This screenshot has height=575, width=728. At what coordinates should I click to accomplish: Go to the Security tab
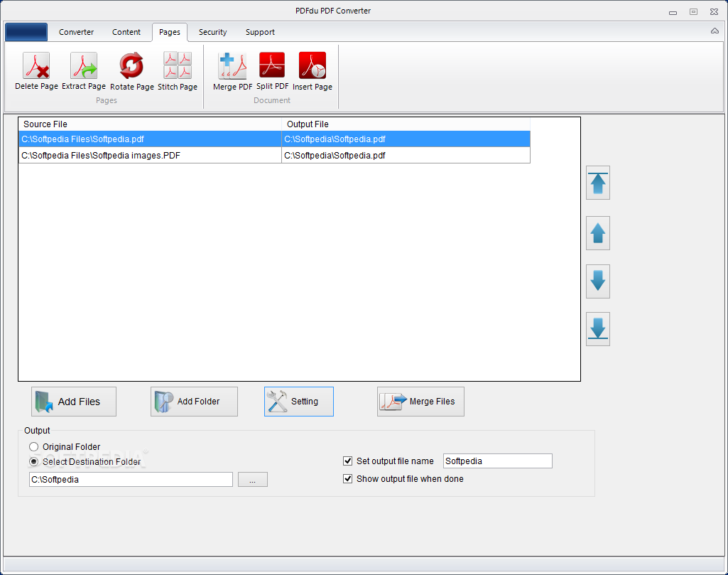[x=212, y=32]
